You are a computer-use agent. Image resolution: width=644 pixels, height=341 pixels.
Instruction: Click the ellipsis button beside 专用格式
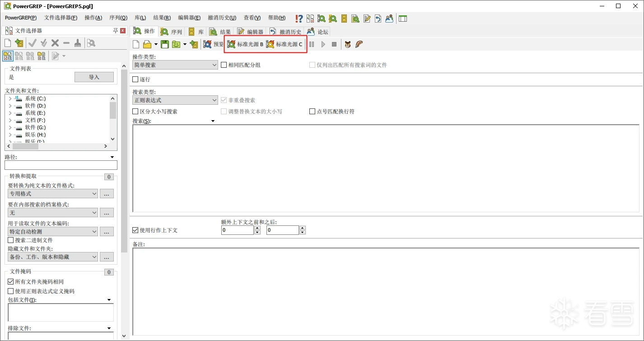[106, 194]
